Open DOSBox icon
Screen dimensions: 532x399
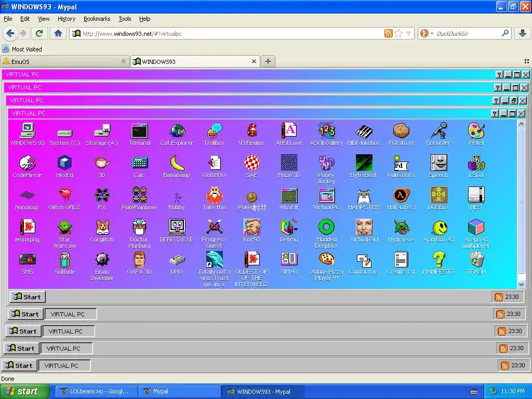pos(438,199)
